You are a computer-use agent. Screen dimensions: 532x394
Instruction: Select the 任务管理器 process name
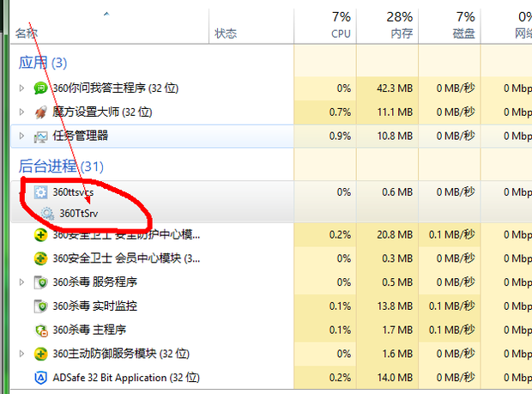(81, 136)
